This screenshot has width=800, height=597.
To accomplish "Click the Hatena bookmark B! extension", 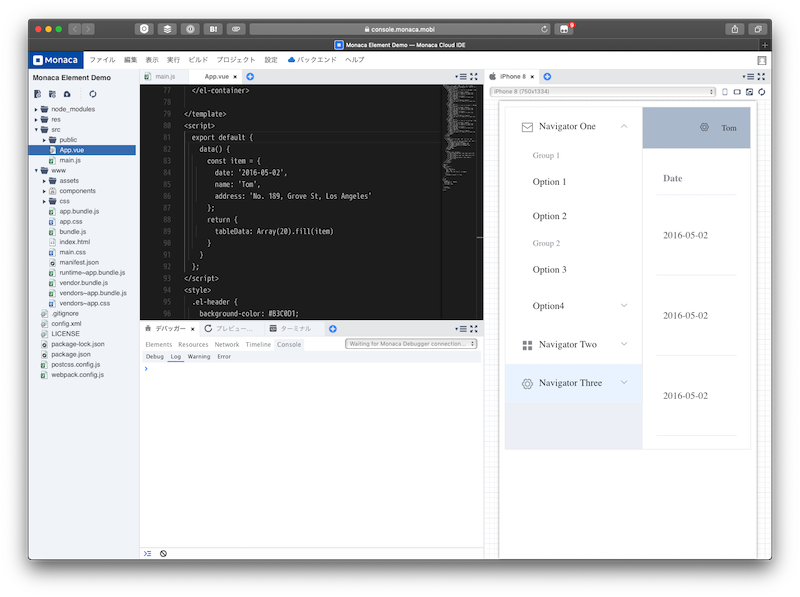I will (213, 29).
